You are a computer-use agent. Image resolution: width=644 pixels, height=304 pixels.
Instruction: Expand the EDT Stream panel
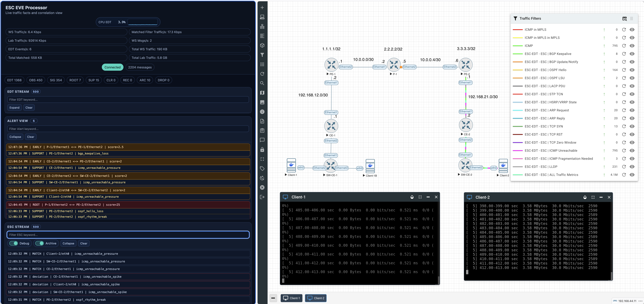click(14, 108)
